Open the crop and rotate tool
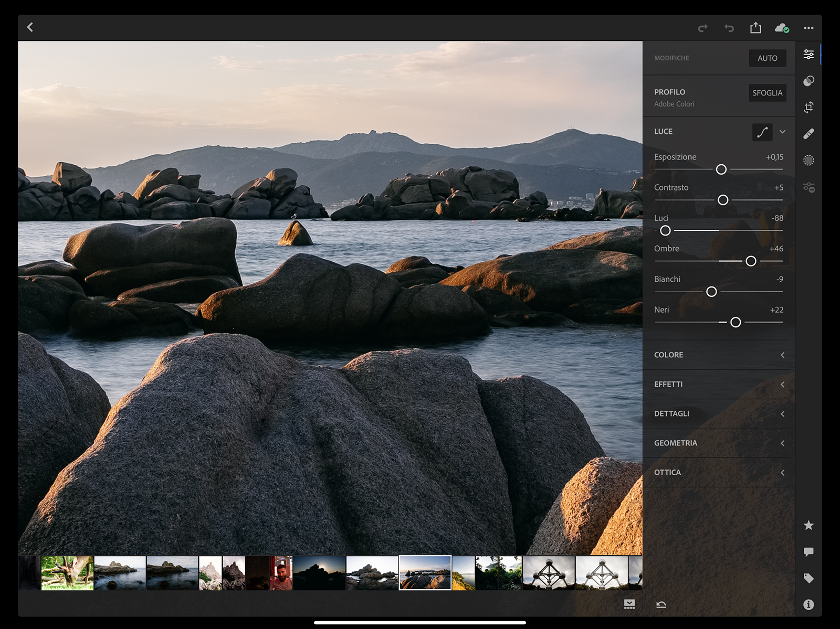Viewport: 840px width, 629px height. pyautogui.click(x=808, y=108)
